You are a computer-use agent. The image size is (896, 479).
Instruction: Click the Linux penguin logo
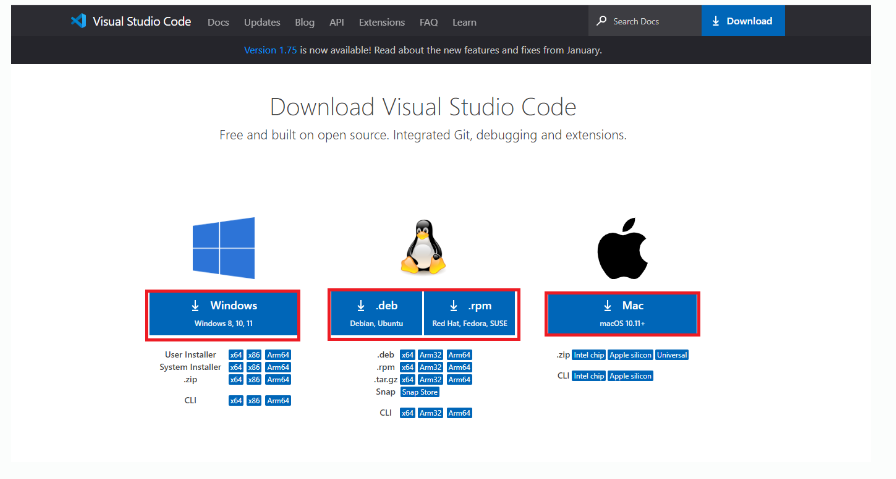tap(423, 247)
